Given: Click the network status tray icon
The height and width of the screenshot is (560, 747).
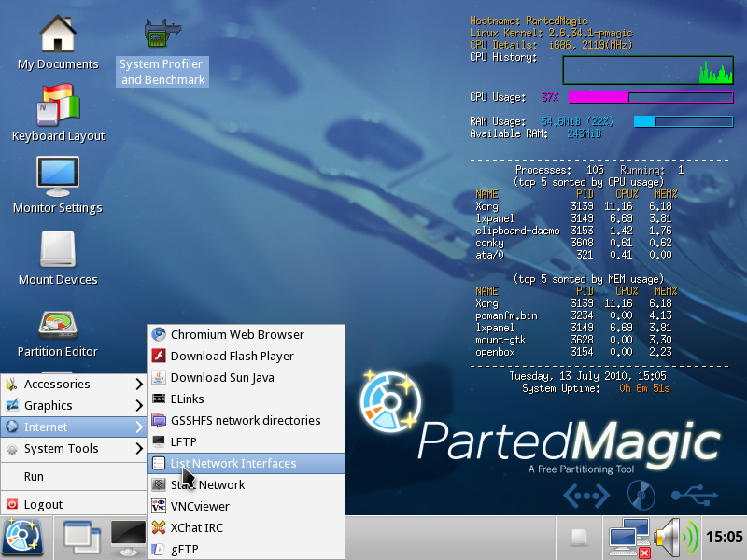Looking at the screenshot, I should click(x=628, y=538).
